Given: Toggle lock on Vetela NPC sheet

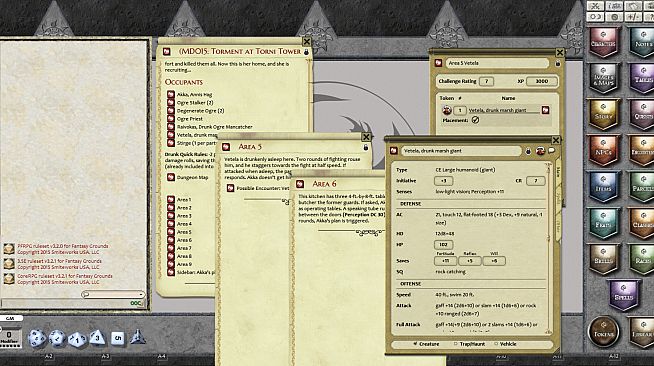Looking at the screenshot, I should [528, 151].
